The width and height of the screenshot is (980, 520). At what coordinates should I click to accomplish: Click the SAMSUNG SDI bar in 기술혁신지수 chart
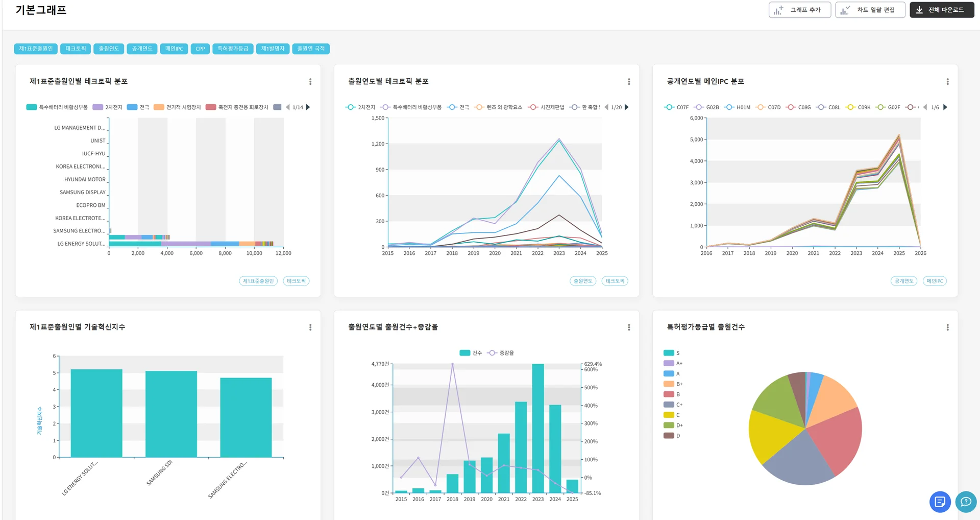171,414
